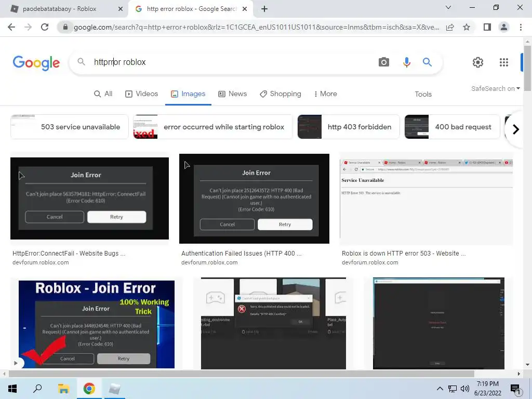Click the vertical scrollbar thumb
This screenshot has width=532, height=399.
pyautogui.click(x=527, y=68)
